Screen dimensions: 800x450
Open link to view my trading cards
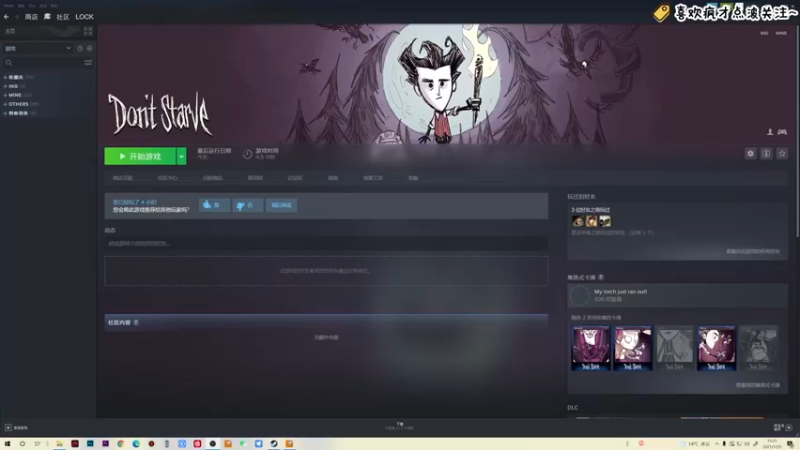[x=758, y=385]
